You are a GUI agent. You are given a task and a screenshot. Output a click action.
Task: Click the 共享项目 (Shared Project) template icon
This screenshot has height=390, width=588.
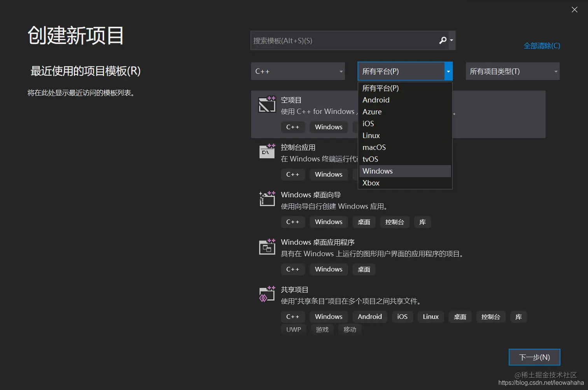click(267, 294)
